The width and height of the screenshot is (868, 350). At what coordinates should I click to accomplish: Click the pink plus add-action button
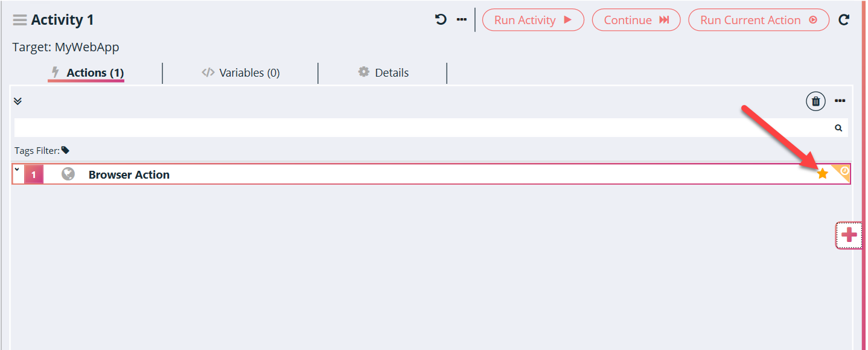point(849,235)
